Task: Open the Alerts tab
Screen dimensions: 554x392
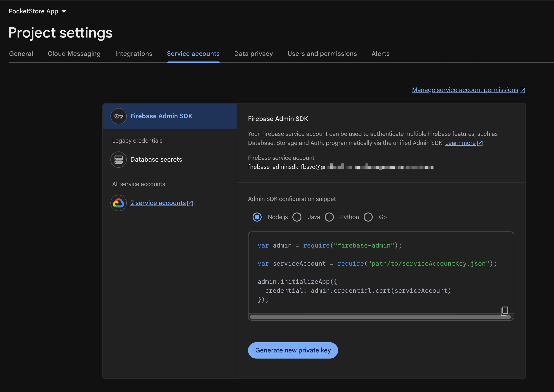Action: [x=380, y=54]
